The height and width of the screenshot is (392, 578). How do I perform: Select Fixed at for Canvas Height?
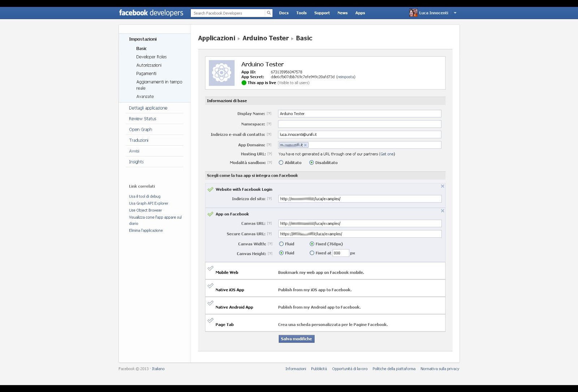pos(312,253)
